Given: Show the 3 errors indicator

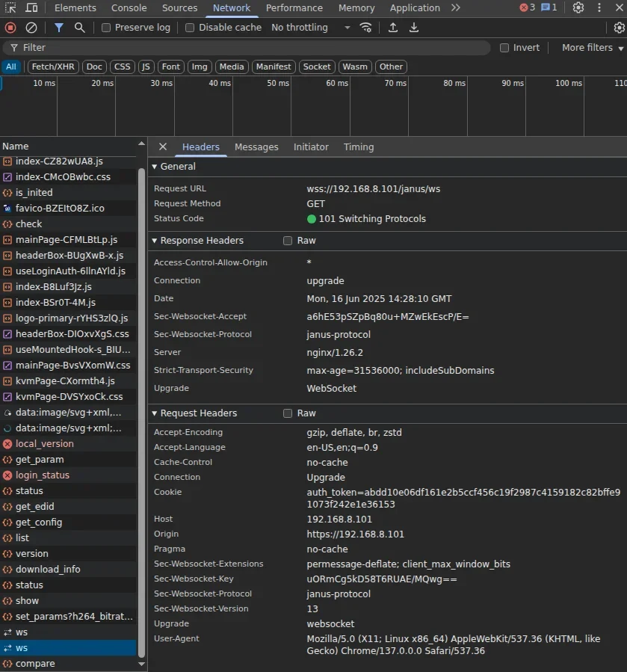Looking at the screenshot, I should click(528, 7).
